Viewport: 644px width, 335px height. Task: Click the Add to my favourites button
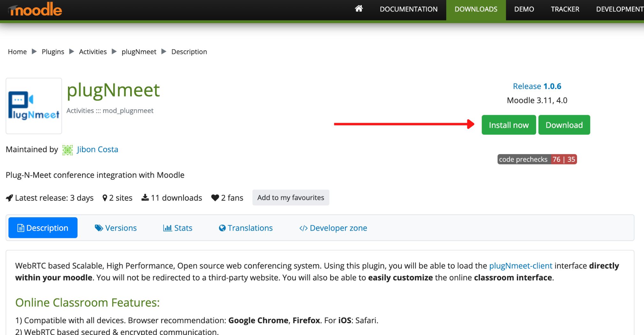pyautogui.click(x=291, y=197)
